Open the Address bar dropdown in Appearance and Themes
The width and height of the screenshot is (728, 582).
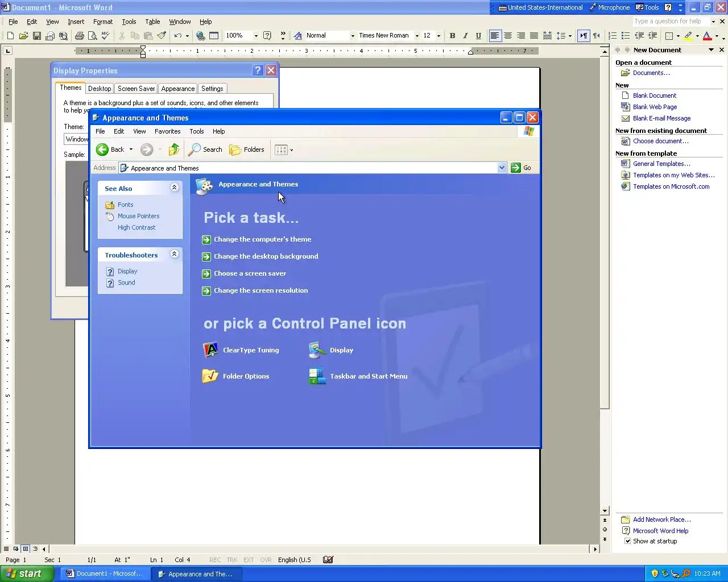(x=502, y=168)
